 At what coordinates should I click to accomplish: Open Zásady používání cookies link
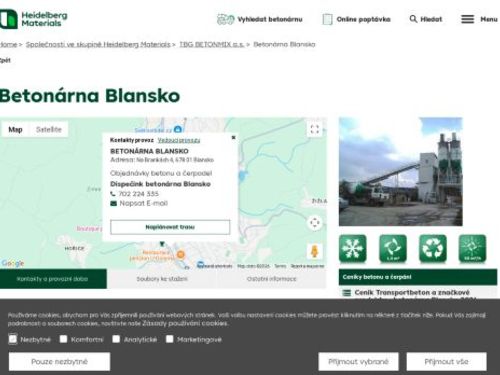[185, 323]
